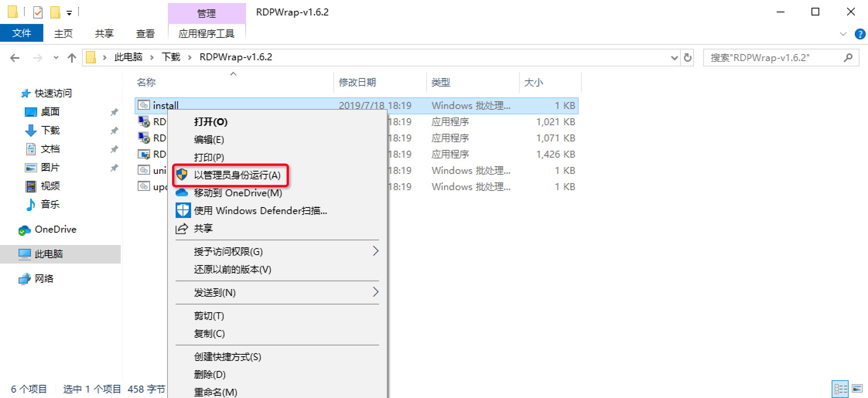868x398 pixels.
Task: Refresh the folder view
Action: pos(688,58)
